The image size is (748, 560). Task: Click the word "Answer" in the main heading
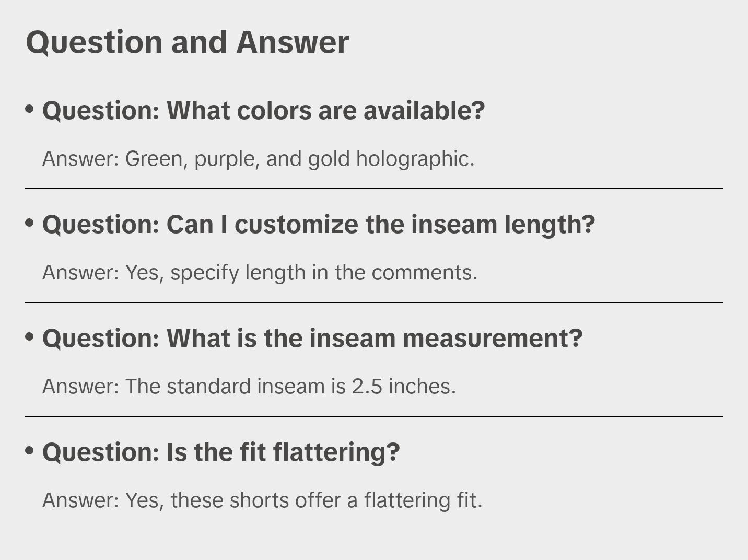click(x=293, y=42)
